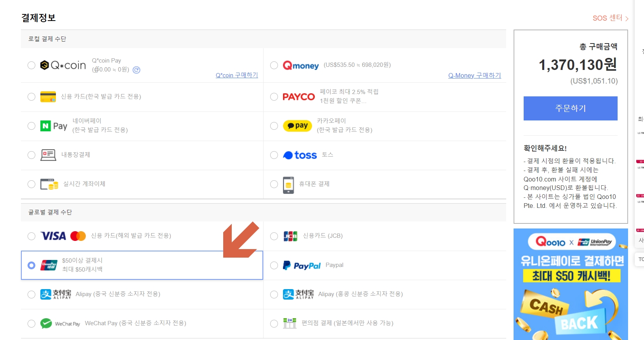
Task: Click the Qmoney logo
Action: [301, 65]
